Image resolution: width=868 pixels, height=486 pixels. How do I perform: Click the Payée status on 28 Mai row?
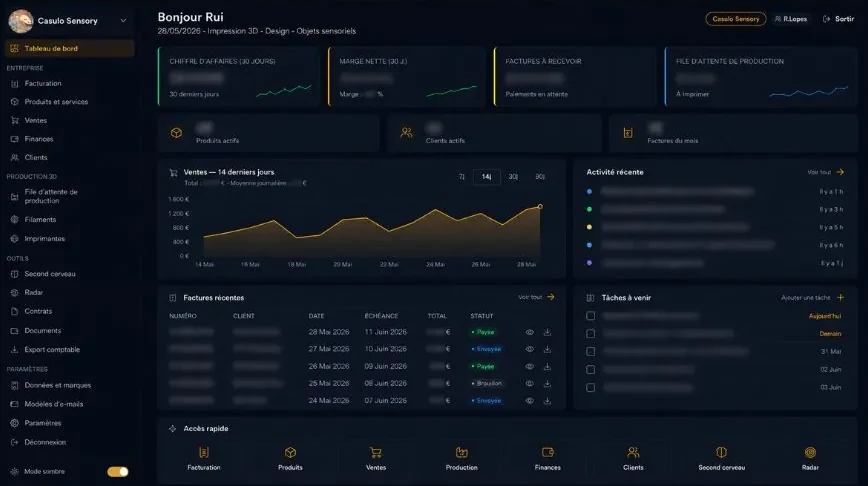coord(483,332)
